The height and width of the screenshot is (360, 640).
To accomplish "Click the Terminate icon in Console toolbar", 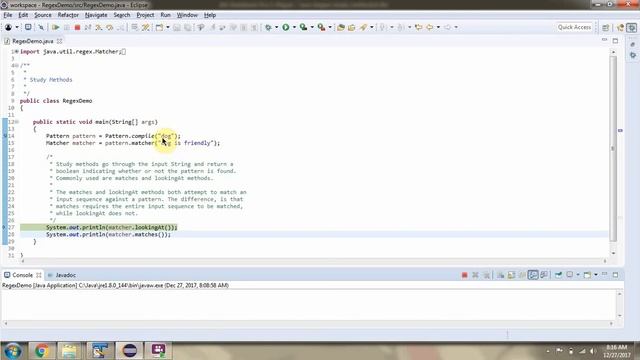I will tap(464, 275).
